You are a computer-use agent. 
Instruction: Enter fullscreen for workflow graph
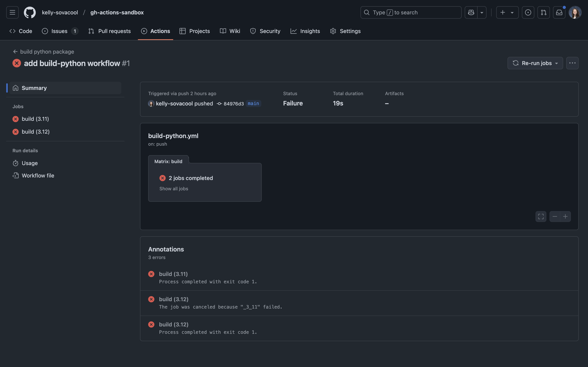pos(541,216)
